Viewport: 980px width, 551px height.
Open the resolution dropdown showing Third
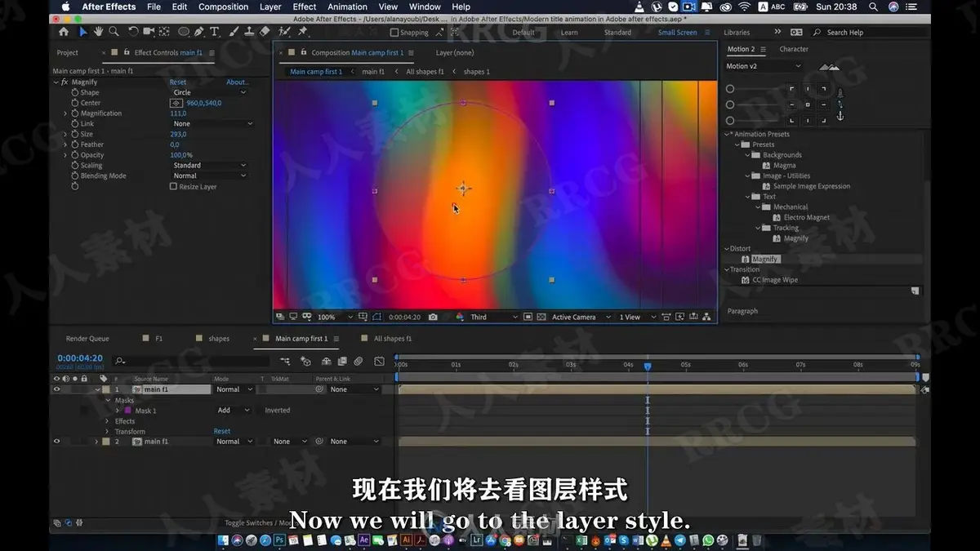494,317
